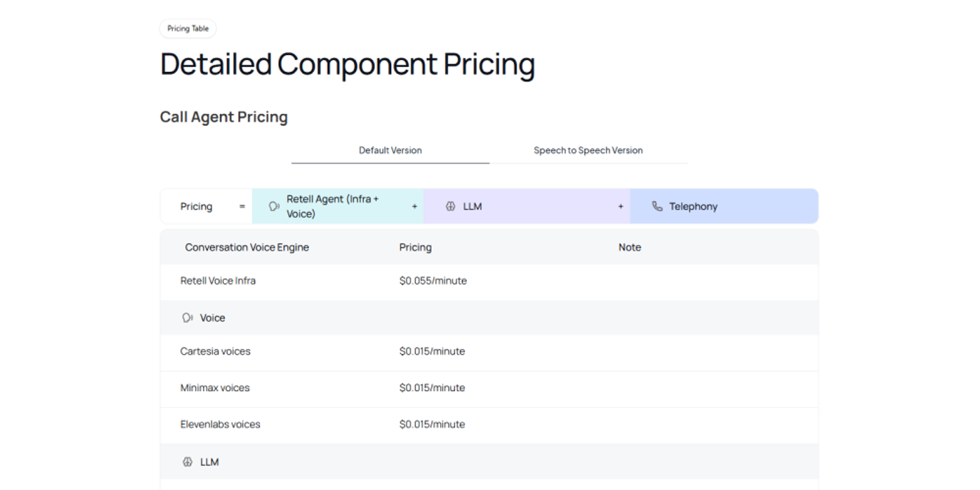
Task: Click the plus sign before Telephony segment
Action: [621, 206]
